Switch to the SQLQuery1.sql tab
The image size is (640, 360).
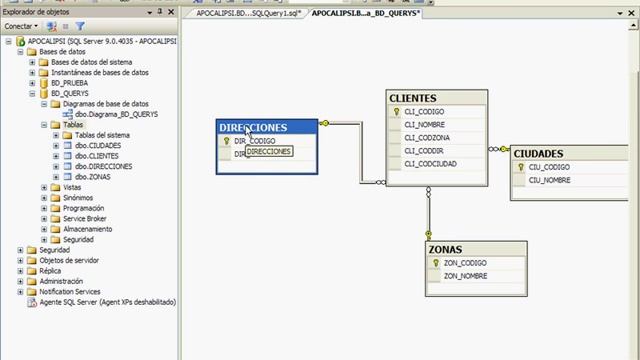pos(249,13)
